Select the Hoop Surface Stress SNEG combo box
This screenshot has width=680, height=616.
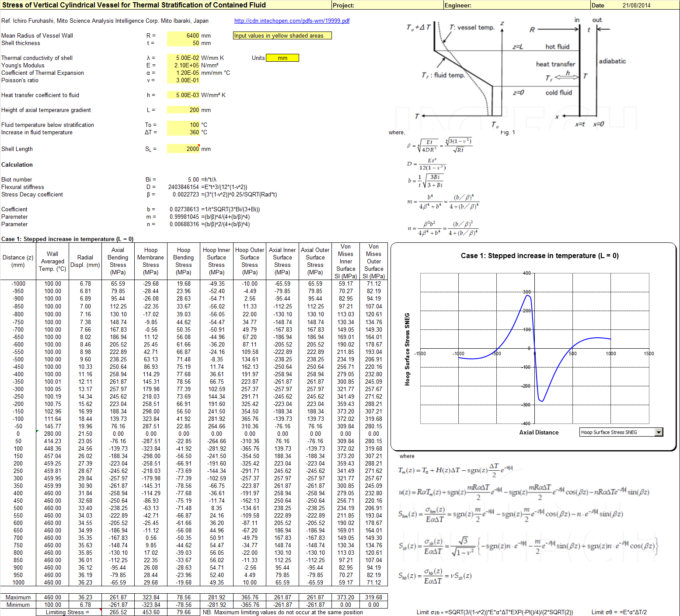[x=621, y=432]
